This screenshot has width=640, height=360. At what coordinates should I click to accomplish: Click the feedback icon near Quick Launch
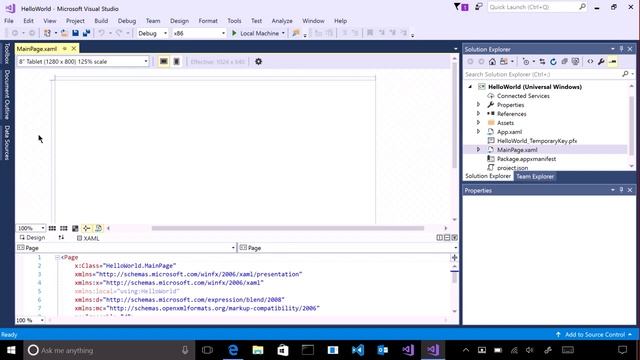click(478, 7)
